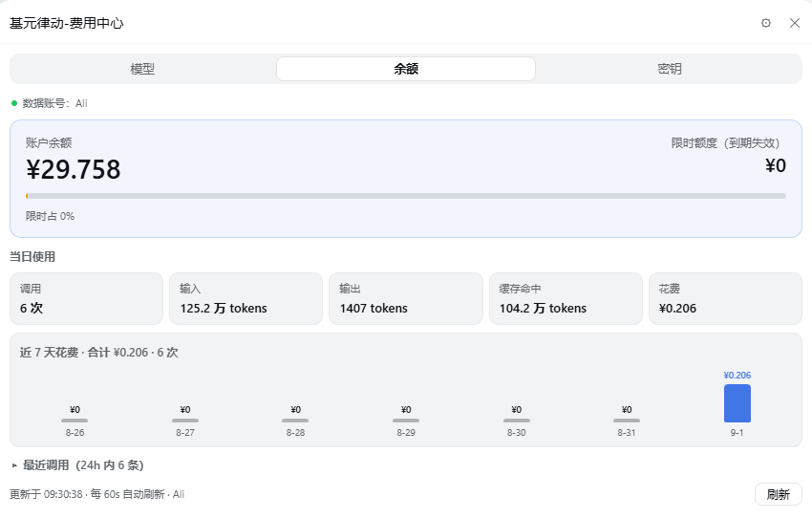Click the 基元律动-费用中心 window title
The height and width of the screenshot is (518, 812).
[x=66, y=23]
